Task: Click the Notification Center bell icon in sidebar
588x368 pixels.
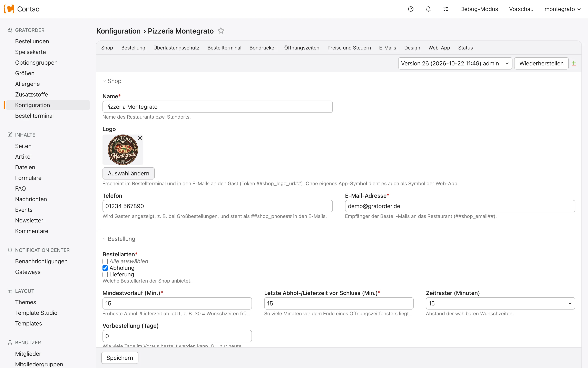Action: [10, 250]
